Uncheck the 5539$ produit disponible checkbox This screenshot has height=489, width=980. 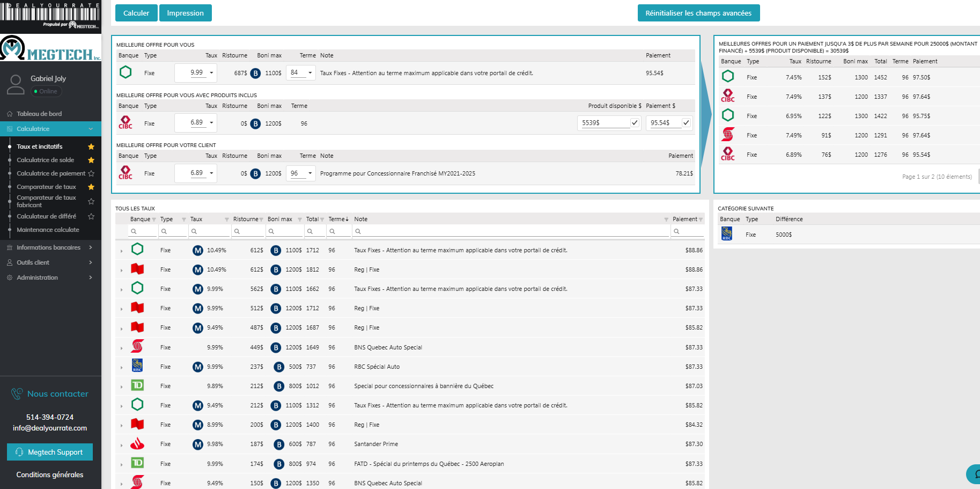(x=635, y=123)
